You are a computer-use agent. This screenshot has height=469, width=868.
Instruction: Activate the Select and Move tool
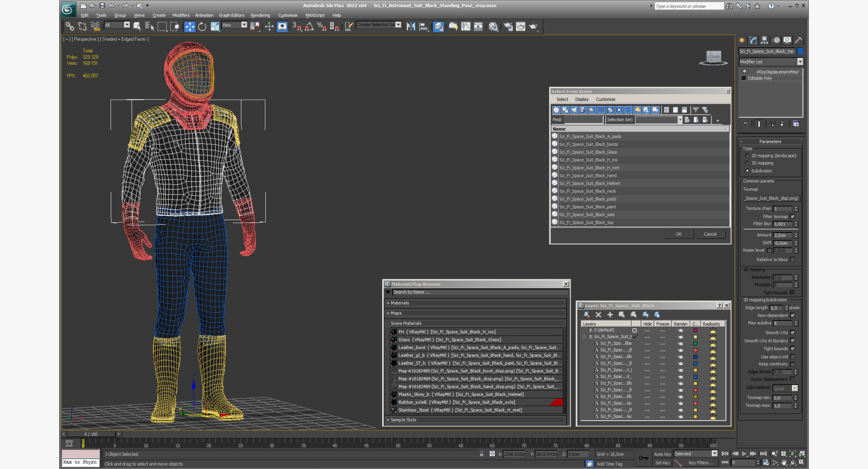point(189,26)
